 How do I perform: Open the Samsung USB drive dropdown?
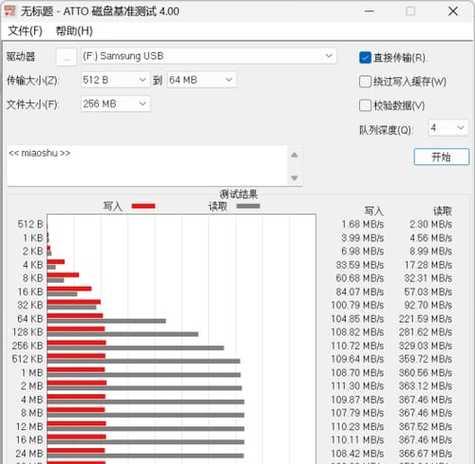pyautogui.click(x=208, y=56)
